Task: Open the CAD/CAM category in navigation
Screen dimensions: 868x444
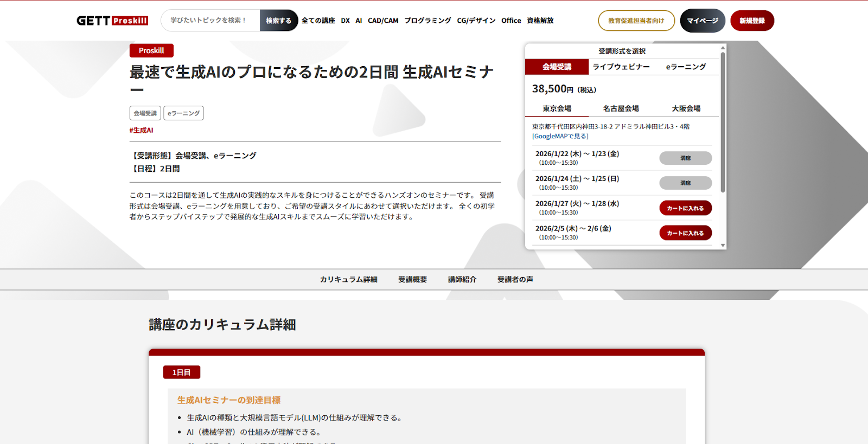Action: coord(382,21)
